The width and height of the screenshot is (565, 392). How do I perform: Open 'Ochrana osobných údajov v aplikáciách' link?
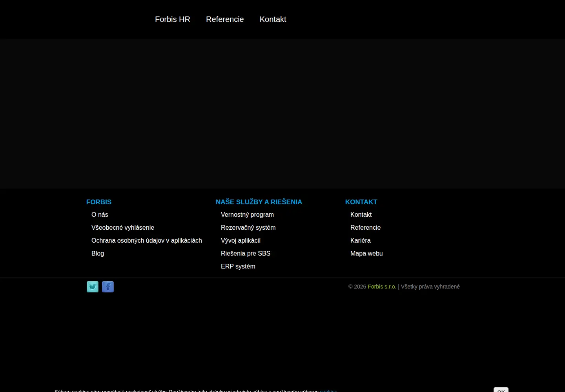(147, 241)
